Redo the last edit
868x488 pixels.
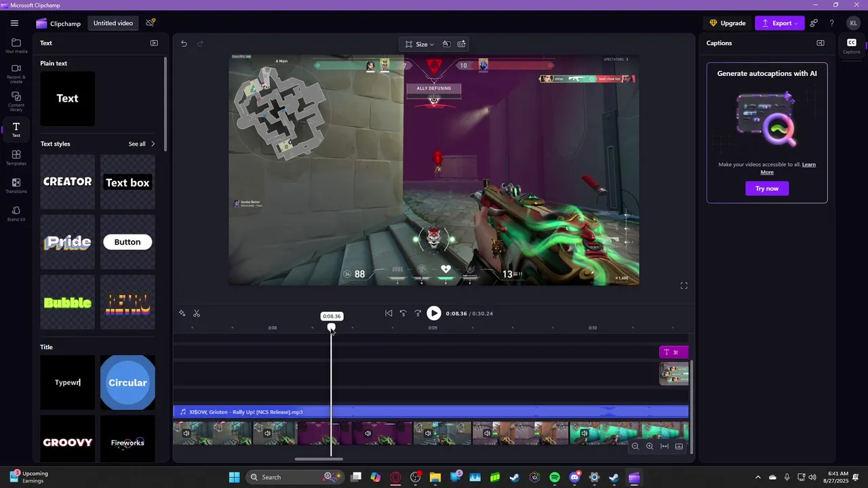[x=200, y=44]
